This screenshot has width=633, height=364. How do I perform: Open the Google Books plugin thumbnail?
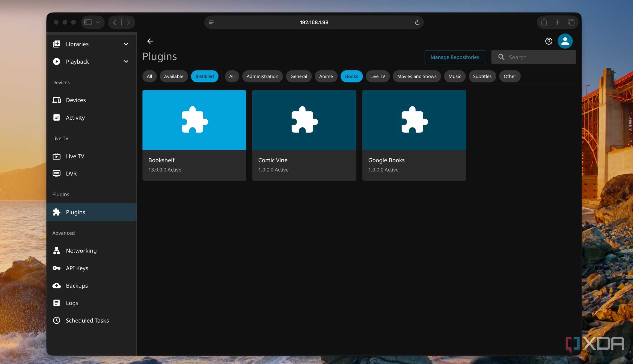(414, 120)
